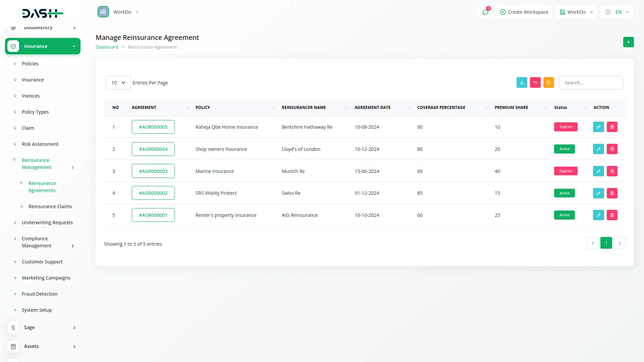Edit agreement #AGR000005 using pencil icon
The height and width of the screenshot is (362, 644).
(x=598, y=127)
